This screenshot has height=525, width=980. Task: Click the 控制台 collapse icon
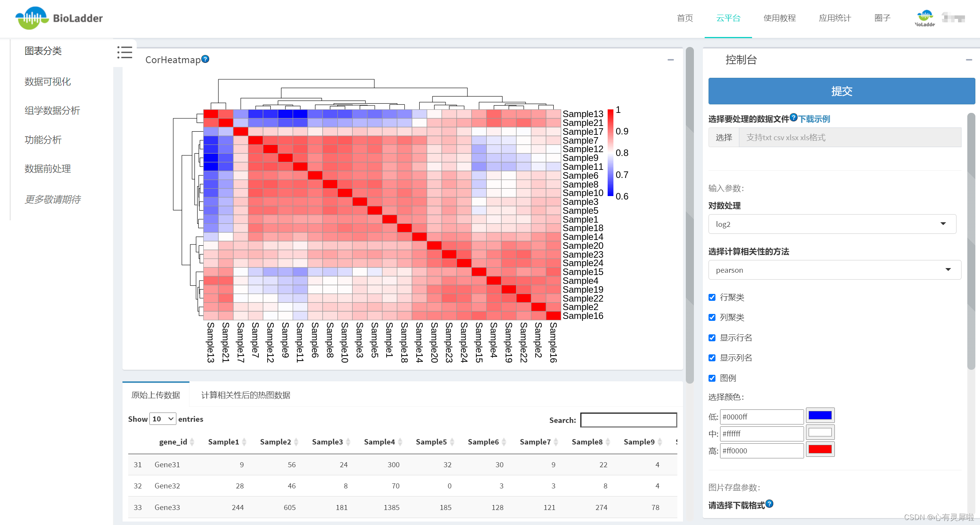point(968,60)
